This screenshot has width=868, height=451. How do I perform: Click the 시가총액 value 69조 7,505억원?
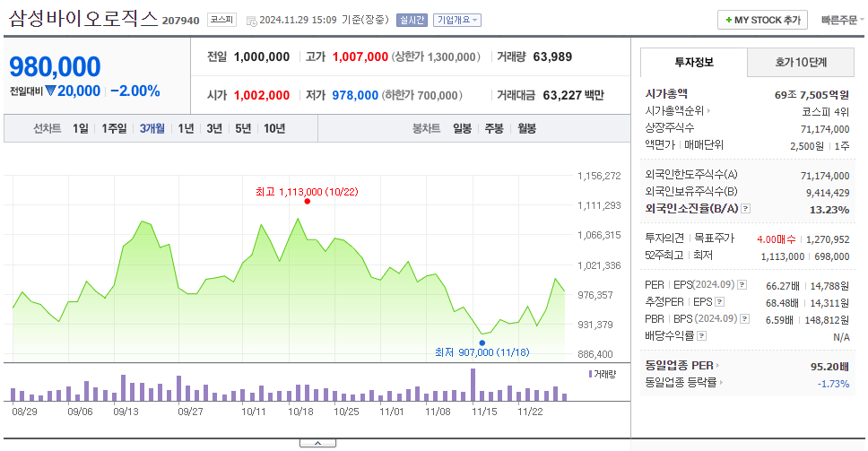pyautogui.click(x=812, y=95)
